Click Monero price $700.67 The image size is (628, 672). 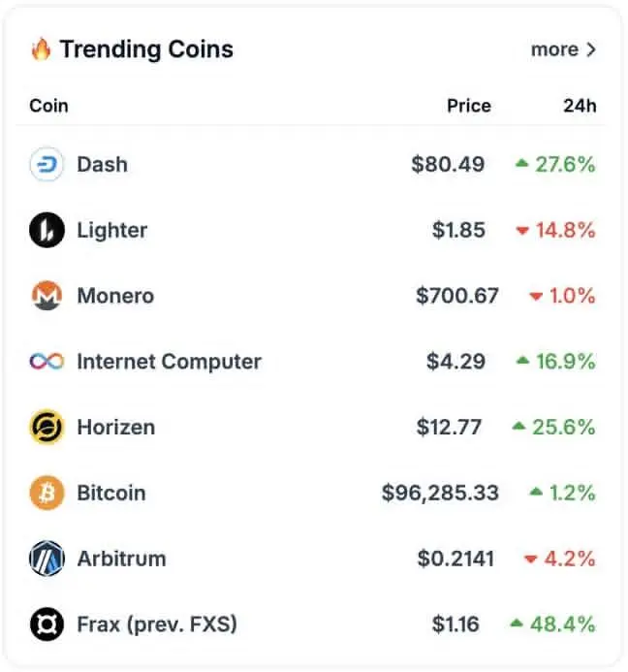point(457,296)
